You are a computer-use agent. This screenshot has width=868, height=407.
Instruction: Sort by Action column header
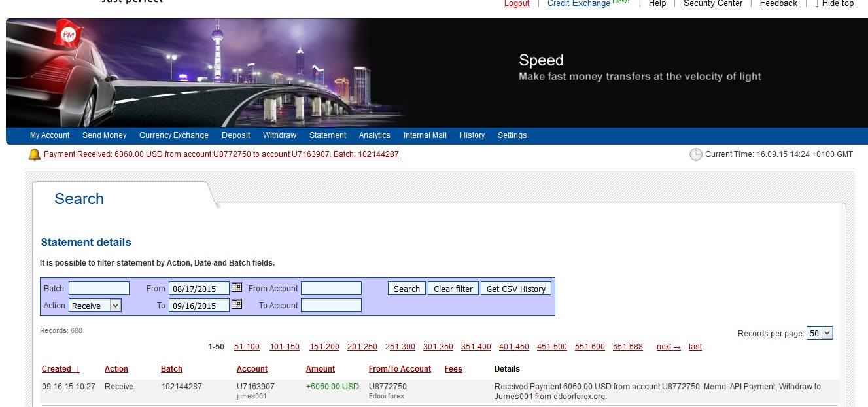click(116, 369)
